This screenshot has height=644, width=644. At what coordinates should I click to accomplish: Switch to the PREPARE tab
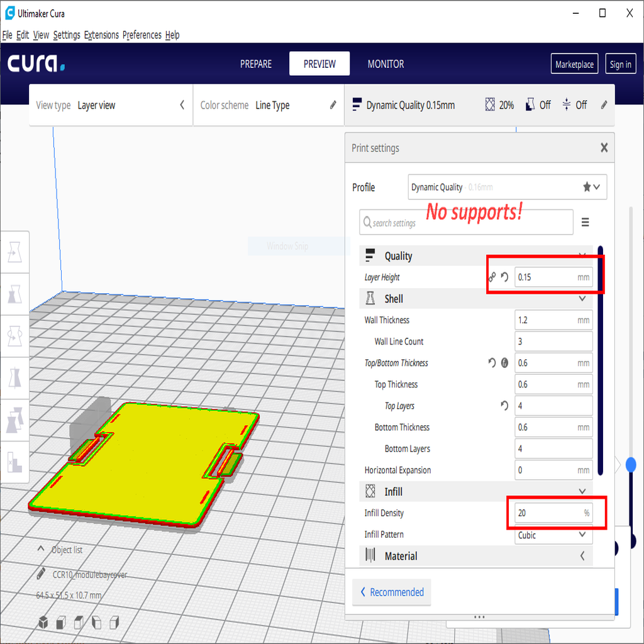256,64
